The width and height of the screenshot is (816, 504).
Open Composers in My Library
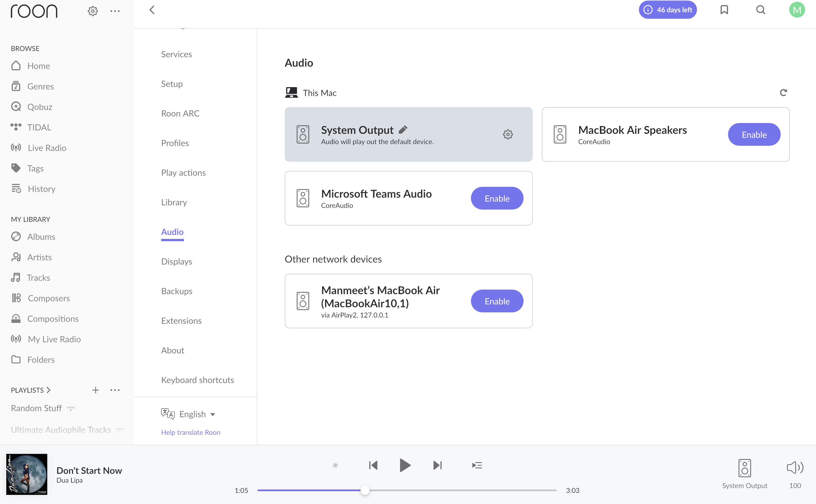[41, 298]
